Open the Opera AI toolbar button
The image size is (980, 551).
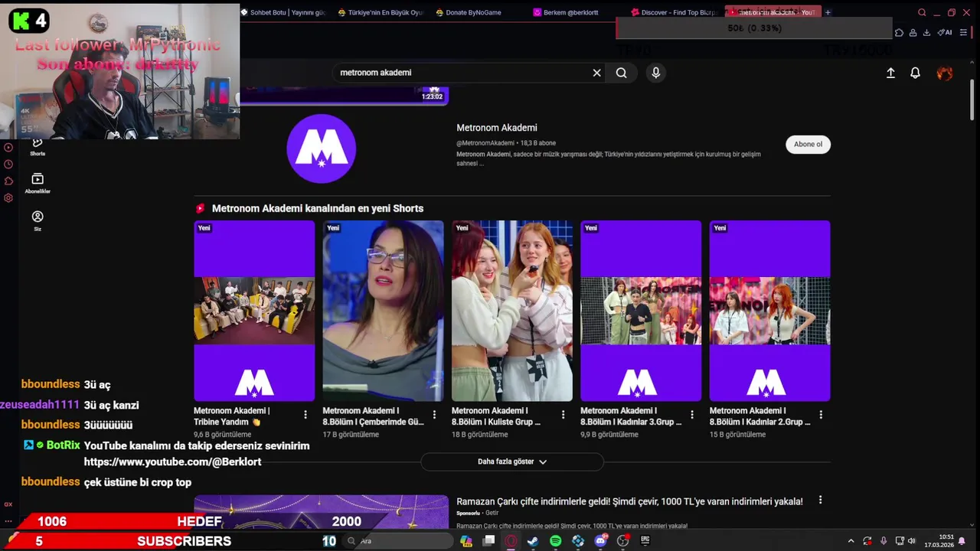click(945, 32)
